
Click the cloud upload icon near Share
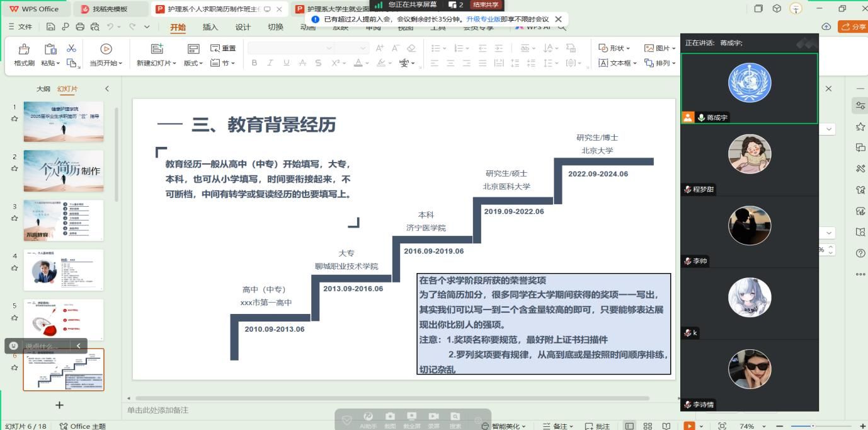point(826,27)
